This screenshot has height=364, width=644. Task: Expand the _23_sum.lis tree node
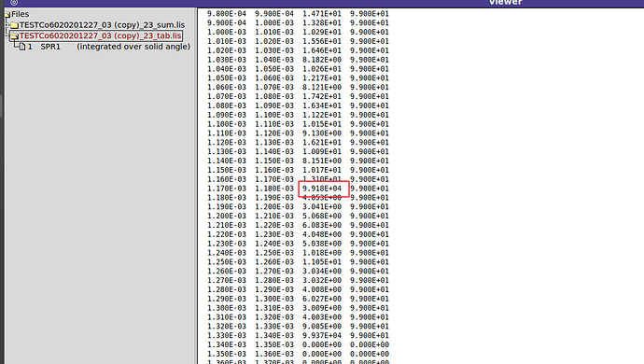(7, 25)
